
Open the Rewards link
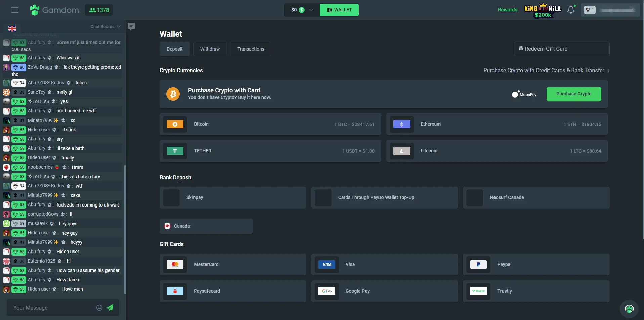(507, 10)
